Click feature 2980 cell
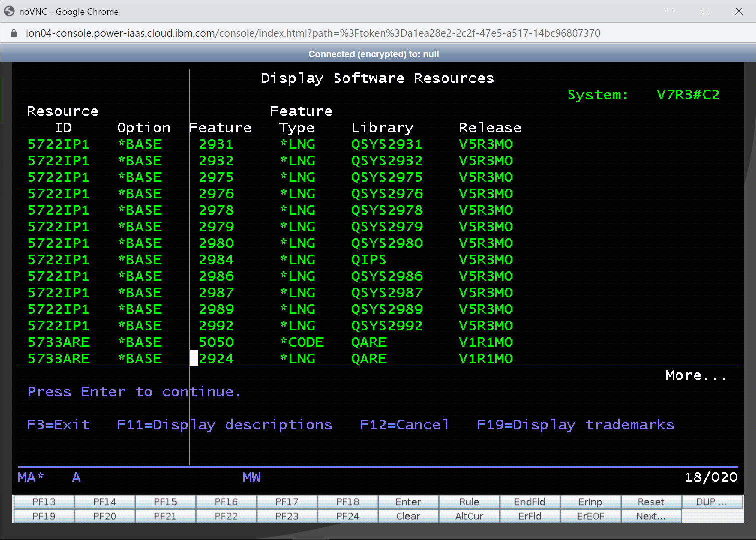Image resolution: width=756 pixels, height=540 pixels. coord(216,243)
